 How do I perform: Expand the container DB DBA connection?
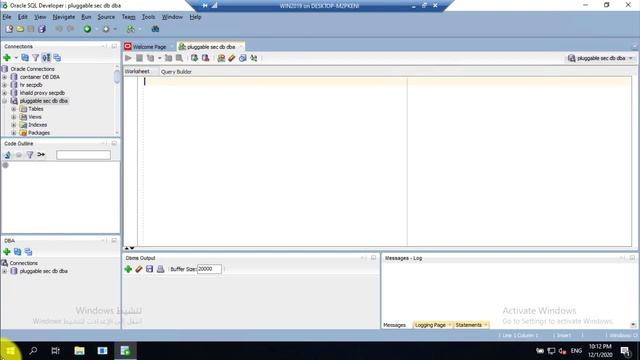[4, 77]
